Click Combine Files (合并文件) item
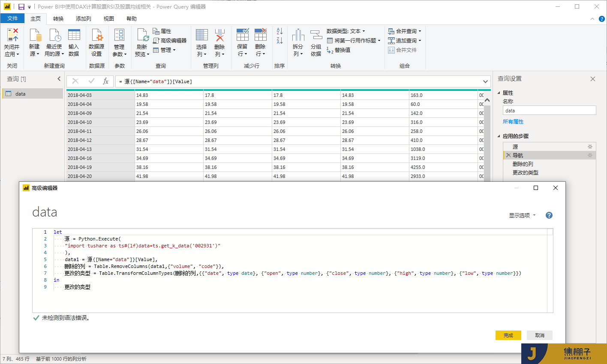This screenshot has width=607, height=364. pos(402,50)
